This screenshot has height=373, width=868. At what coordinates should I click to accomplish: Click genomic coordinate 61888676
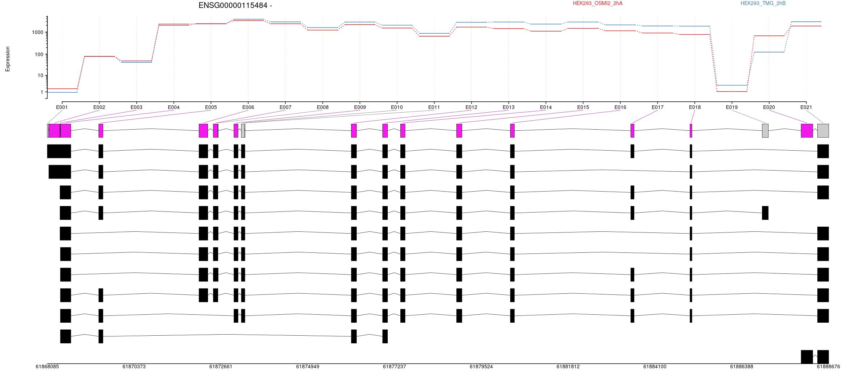[x=828, y=366]
